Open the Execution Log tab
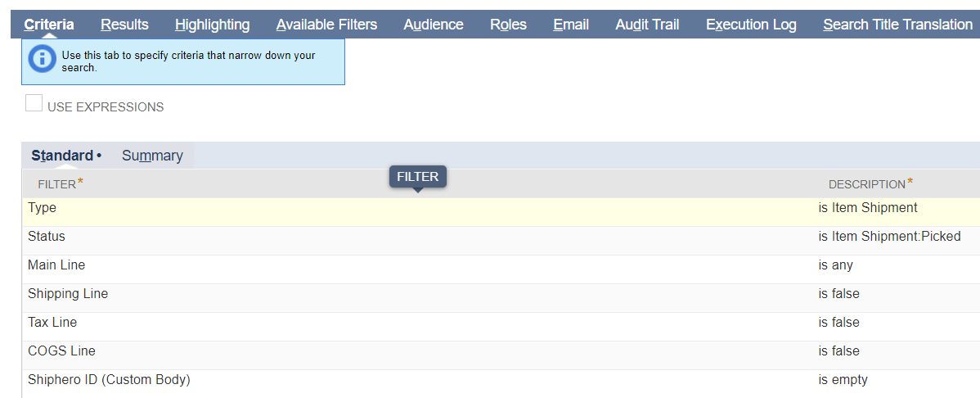The width and height of the screenshot is (980, 398). coord(751,25)
